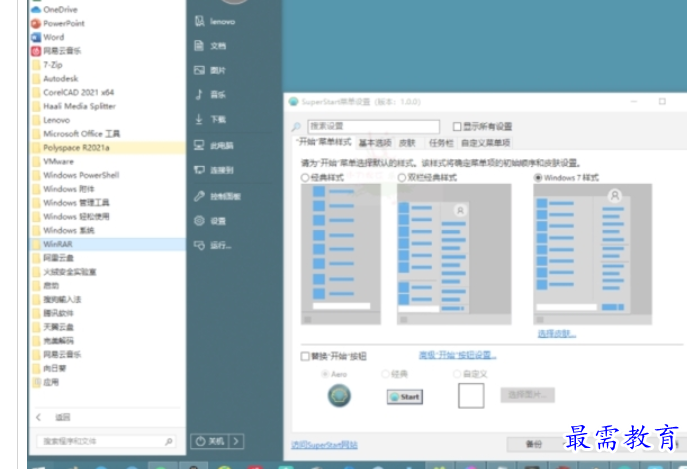Open 文档 in the right column

211,46
